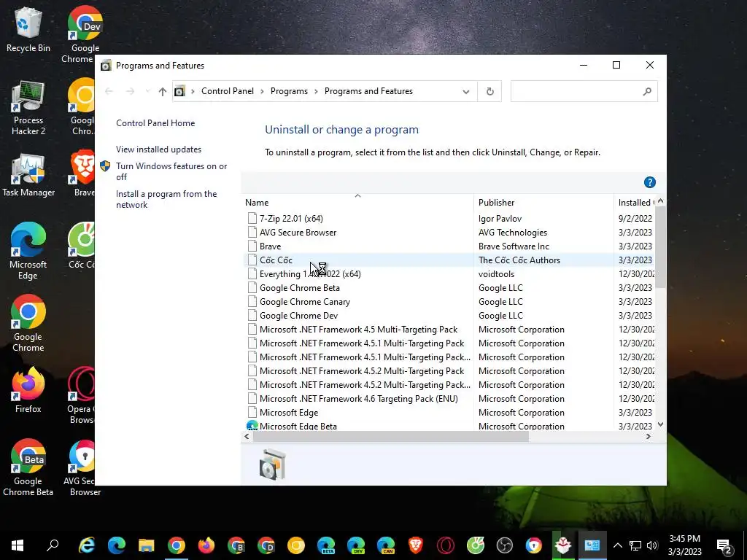Expand the address bar history dropdown
This screenshot has height=560, width=747.
pyautogui.click(x=466, y=91)
